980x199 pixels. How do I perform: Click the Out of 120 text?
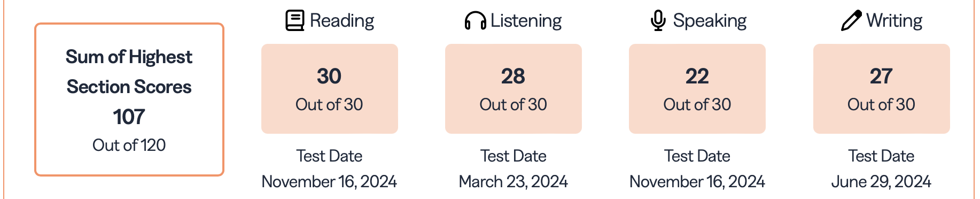[x=129, y=145]
